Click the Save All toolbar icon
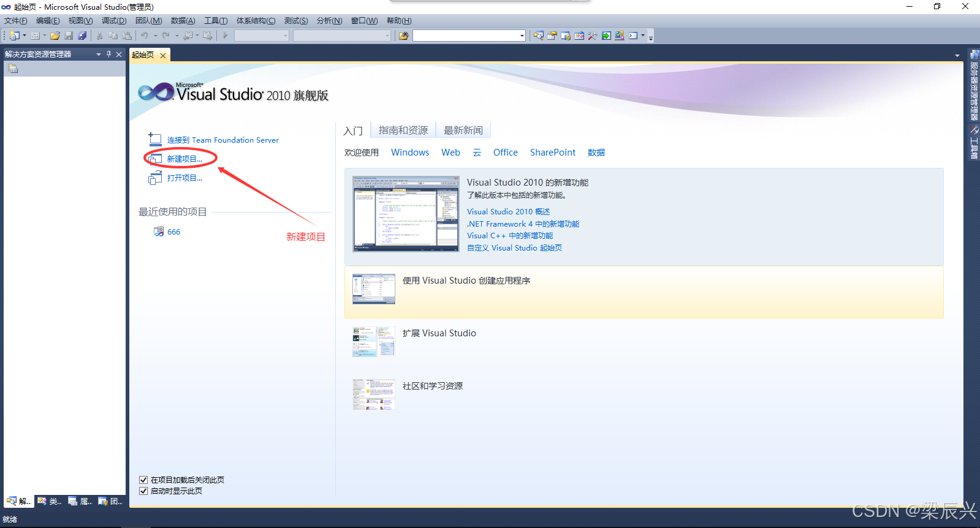Image resolution: width=980 pixels, height=528 pixels. [82, 36]
